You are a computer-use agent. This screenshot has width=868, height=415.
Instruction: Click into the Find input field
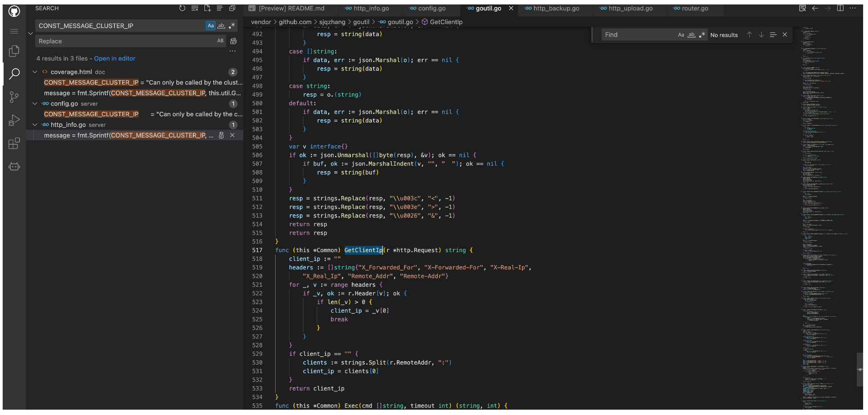point(638,35)
